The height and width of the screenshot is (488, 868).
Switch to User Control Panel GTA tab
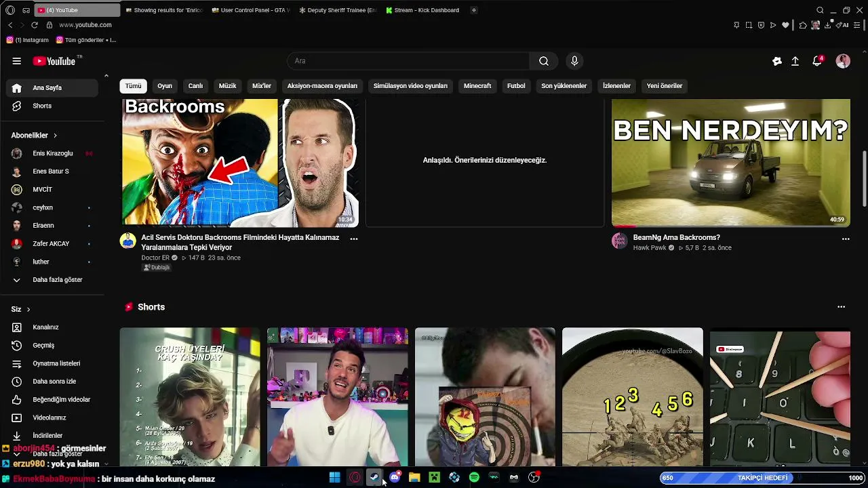pyautogui.click(x=250, y=10)
